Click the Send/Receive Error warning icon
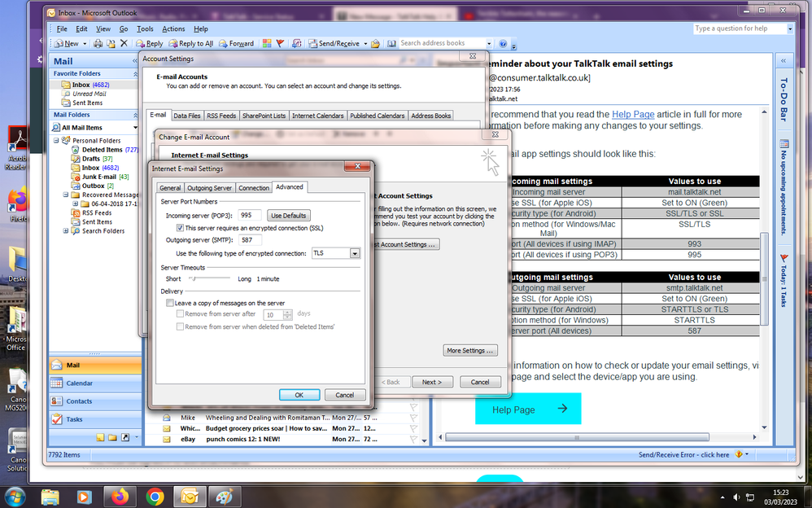The height and width of the screenshot is (508, 812). point(739,454)
